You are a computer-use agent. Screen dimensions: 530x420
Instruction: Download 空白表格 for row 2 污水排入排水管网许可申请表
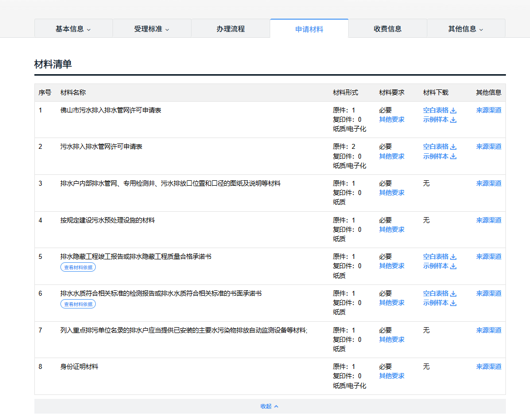click(440, 146)
